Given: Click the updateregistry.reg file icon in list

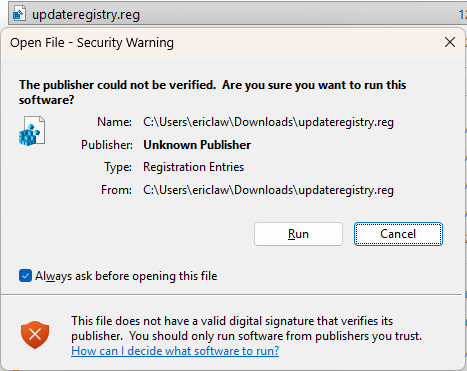Looking at the screenshot, I should coord(19,13).
